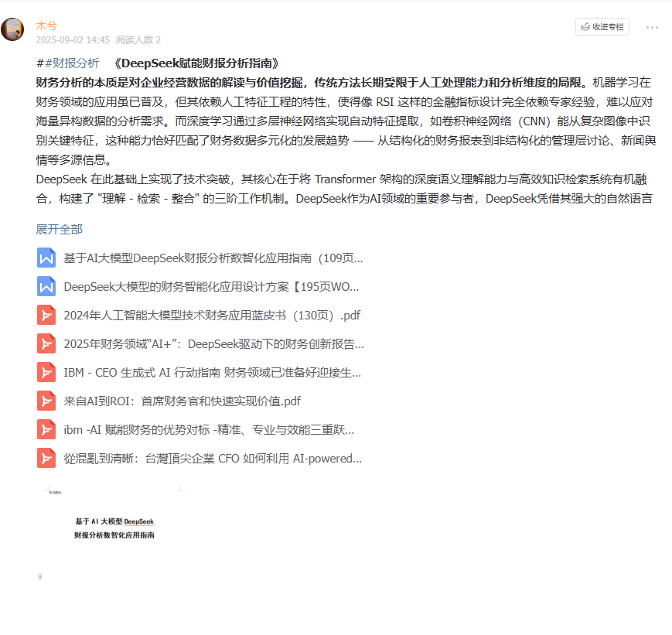Open the three-dot more options menu
The image size is (672, 635).
tap(652, 27)
